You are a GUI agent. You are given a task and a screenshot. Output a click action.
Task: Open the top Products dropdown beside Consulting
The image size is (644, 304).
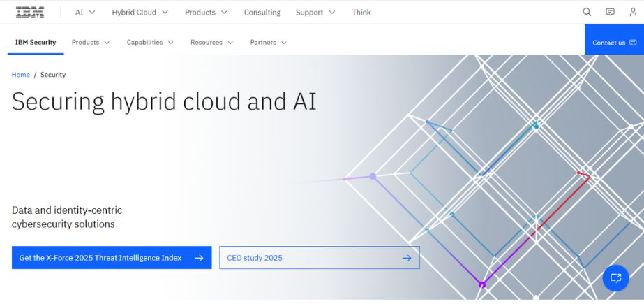(206, 12)
